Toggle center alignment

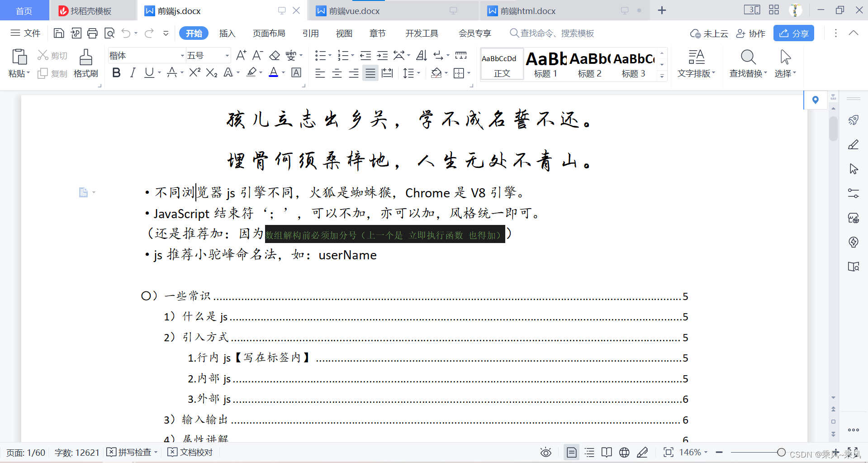coord(337,73)
